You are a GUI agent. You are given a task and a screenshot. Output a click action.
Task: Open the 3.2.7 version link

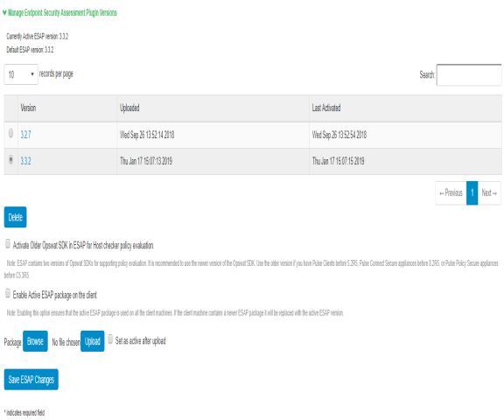(x=25, y=135)
